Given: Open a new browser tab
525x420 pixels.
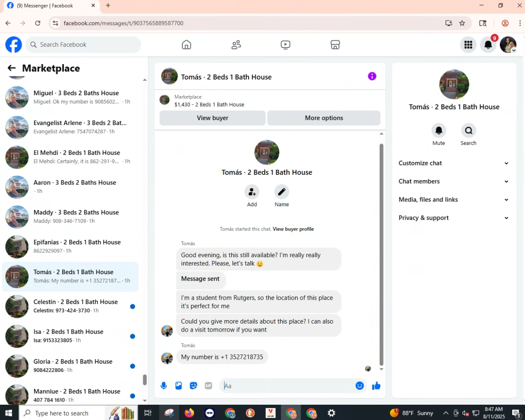Looking at the screenshot, I should (108, 6).
